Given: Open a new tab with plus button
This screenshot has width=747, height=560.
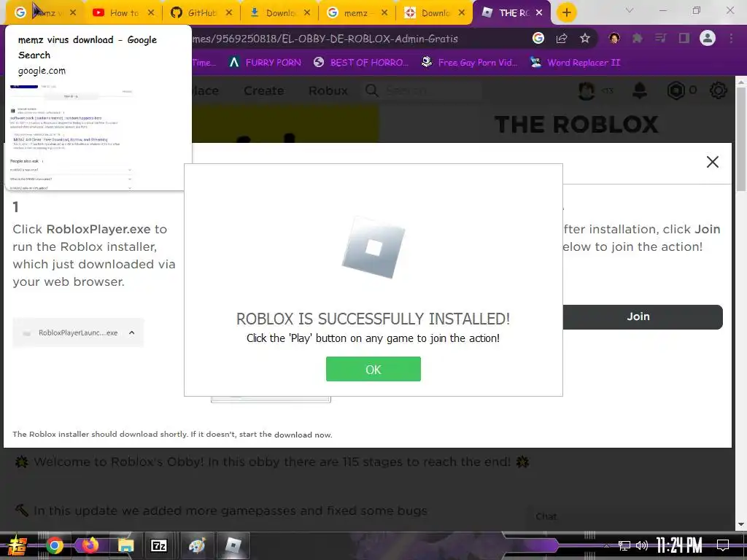Looking at the screenshot, I should point(566,13).
